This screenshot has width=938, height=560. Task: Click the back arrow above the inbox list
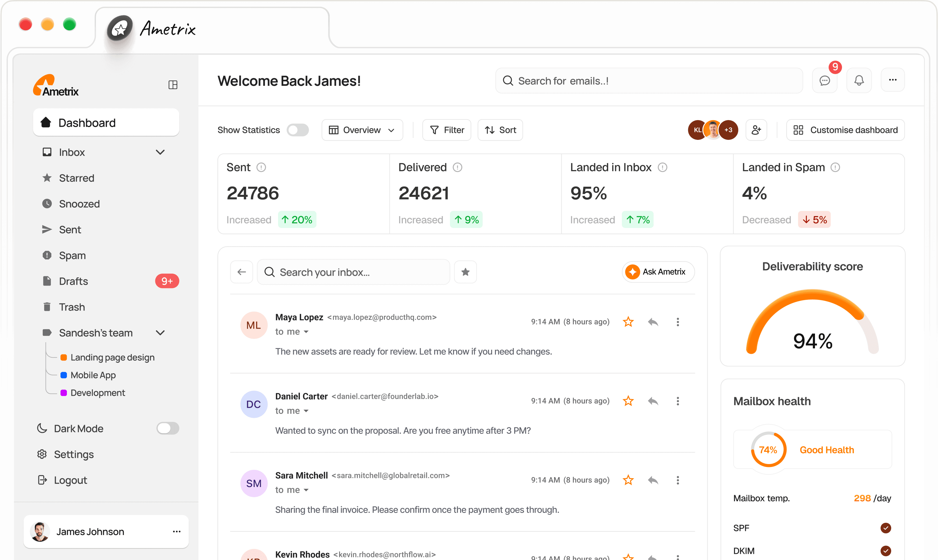click(x=242, y=272)
